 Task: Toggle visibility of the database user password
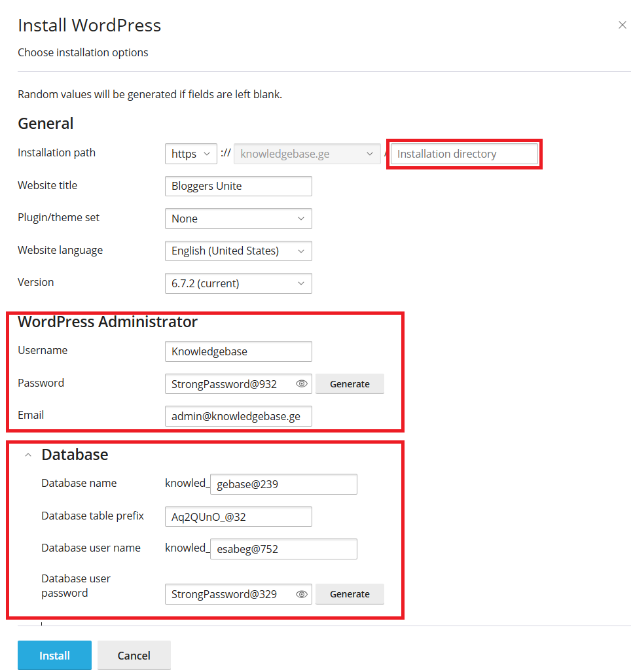point(302,594)
